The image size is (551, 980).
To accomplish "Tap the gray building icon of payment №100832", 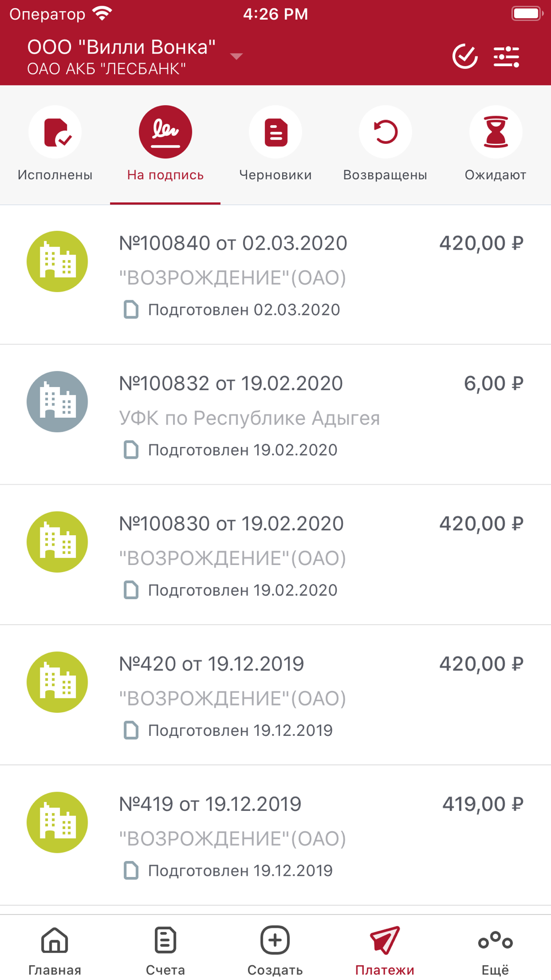I will (x=57, y=401).
